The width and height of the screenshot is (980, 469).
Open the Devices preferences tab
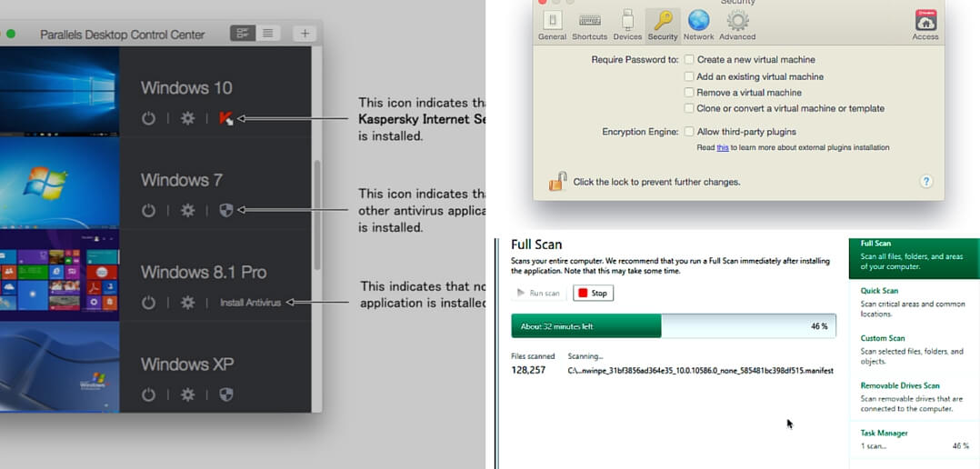point(627,25)
